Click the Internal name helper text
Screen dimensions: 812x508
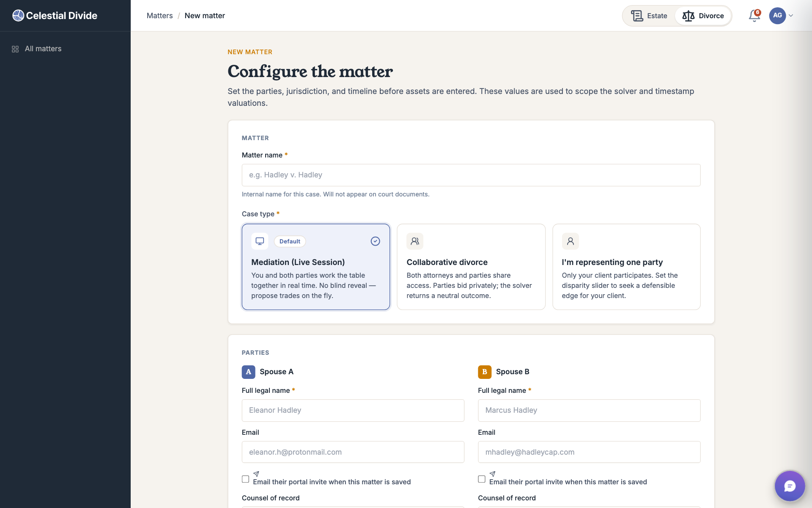point(335,194)
